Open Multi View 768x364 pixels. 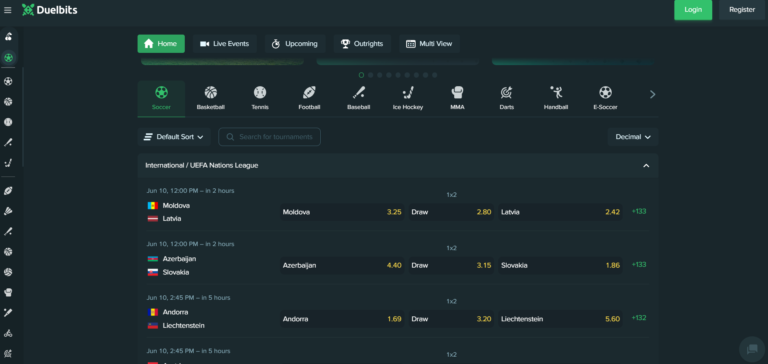[x=429, y=44]
